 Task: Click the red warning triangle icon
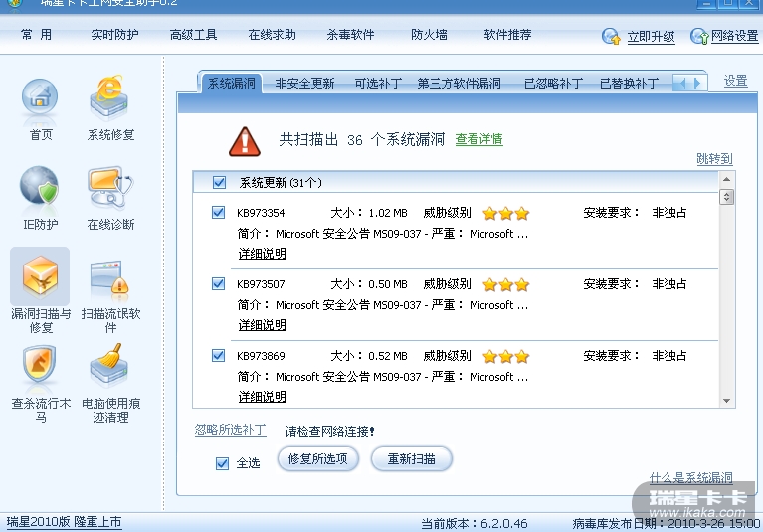click(x=245, y=141)
